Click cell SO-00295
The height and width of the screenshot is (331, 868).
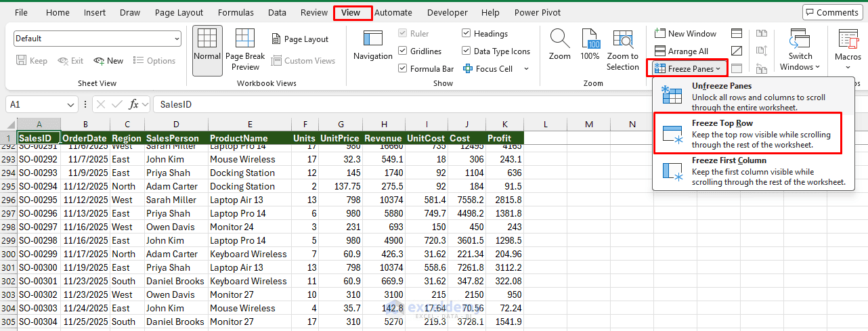tap(39, 200)
